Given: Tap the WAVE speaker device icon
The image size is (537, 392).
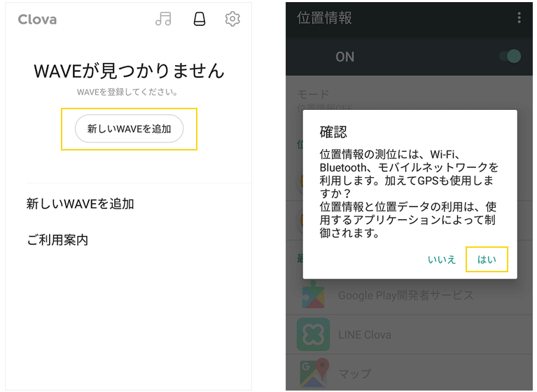Looking at the screenshot, I should tap(200, 19).
